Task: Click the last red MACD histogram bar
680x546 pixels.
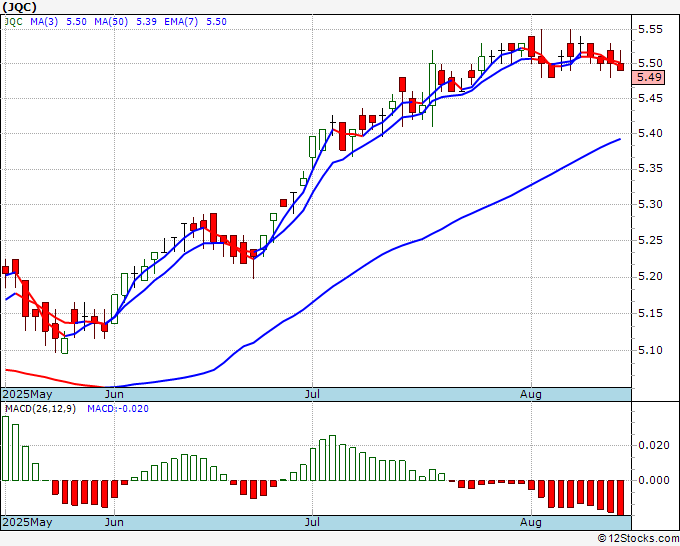Action: (x=621, y=497)
